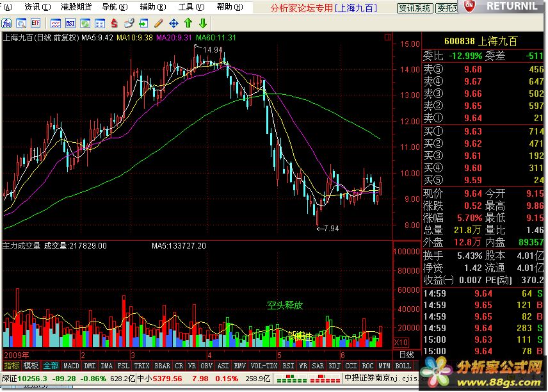Click the 中小 5379.56 index in status bar
The image size is (548, 392).
point(204,379)
